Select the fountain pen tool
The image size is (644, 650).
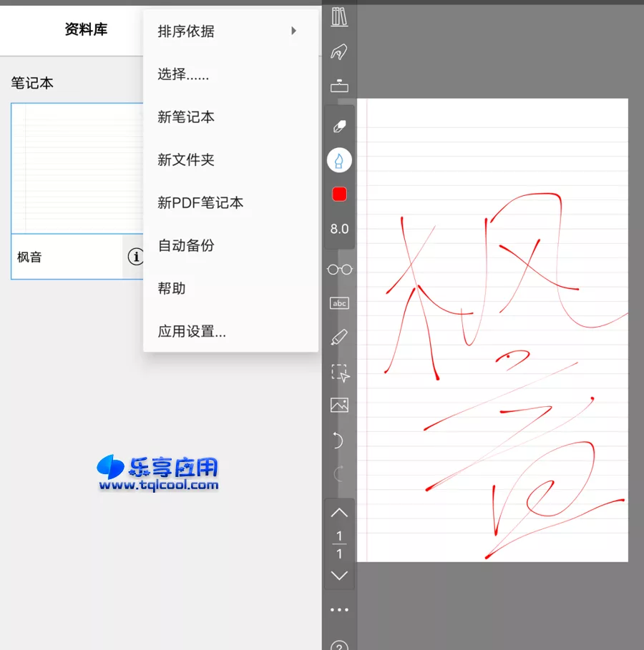338,159
